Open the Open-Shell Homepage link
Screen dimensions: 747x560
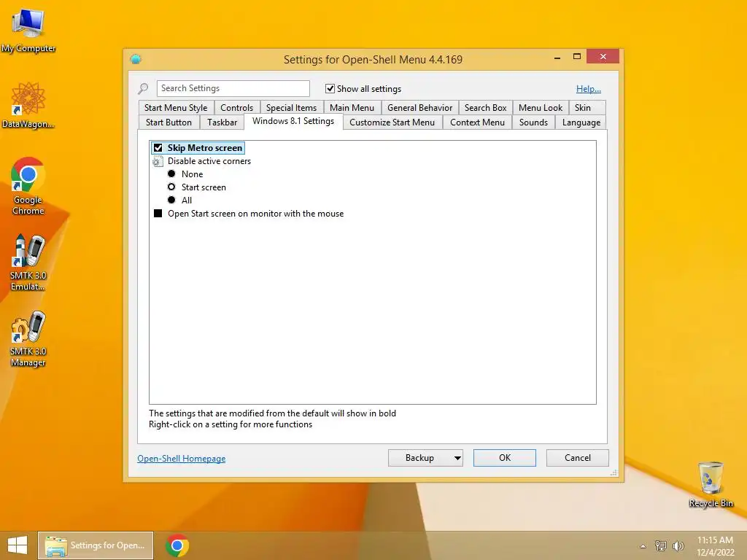[x=182, y=459]
